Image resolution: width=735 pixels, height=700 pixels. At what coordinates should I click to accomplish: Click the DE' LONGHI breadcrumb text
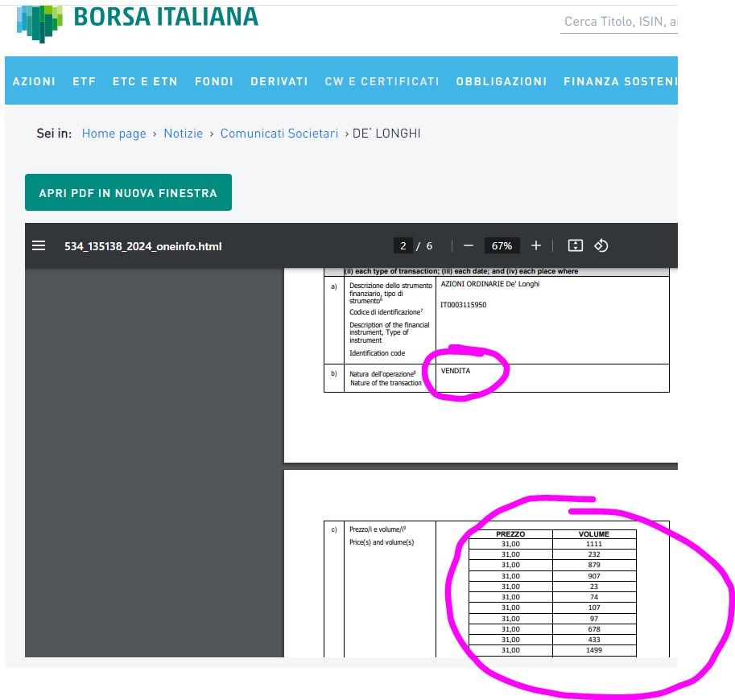tap(386, 134)
